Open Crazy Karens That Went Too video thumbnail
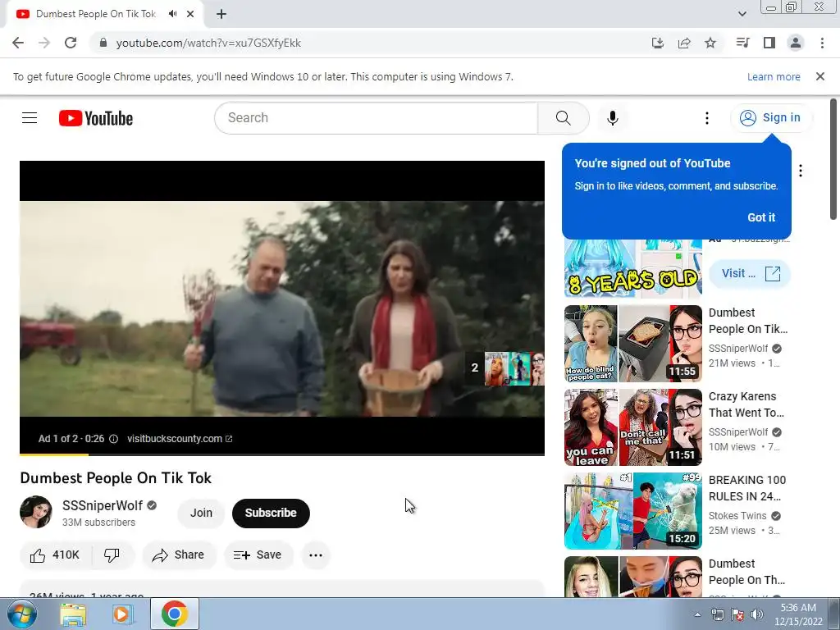This screenshot has width=840, height=630. (632, 427)
